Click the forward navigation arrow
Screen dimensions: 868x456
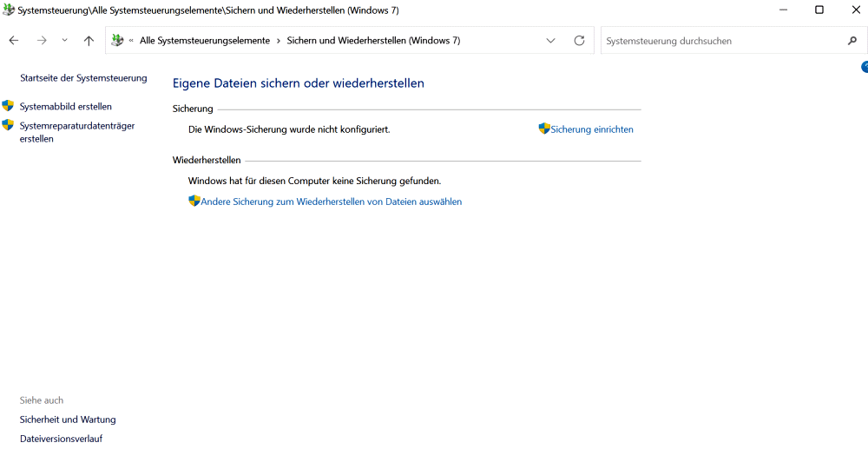pos(42,41)
